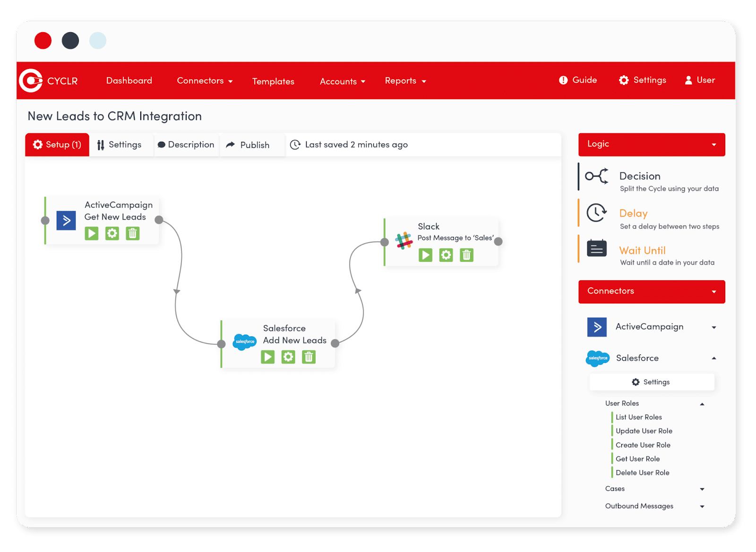Click the Salesforce connector icon in the sidebar

597,358
